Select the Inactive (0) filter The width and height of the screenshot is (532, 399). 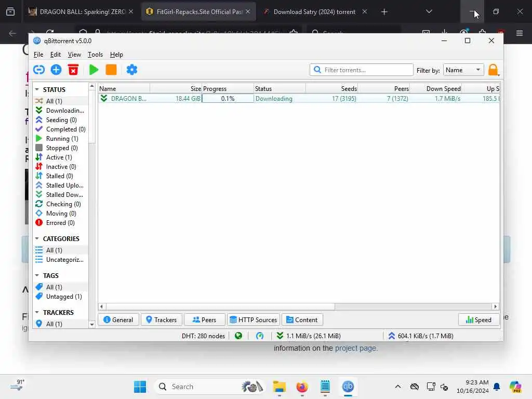click(x=61, y=167)
